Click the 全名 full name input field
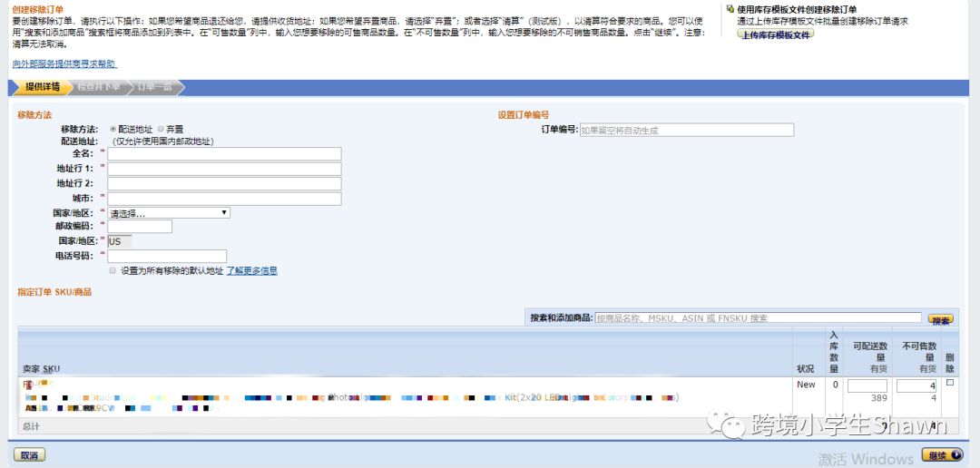This screenshot has width=980, height=468. point(224,154)
